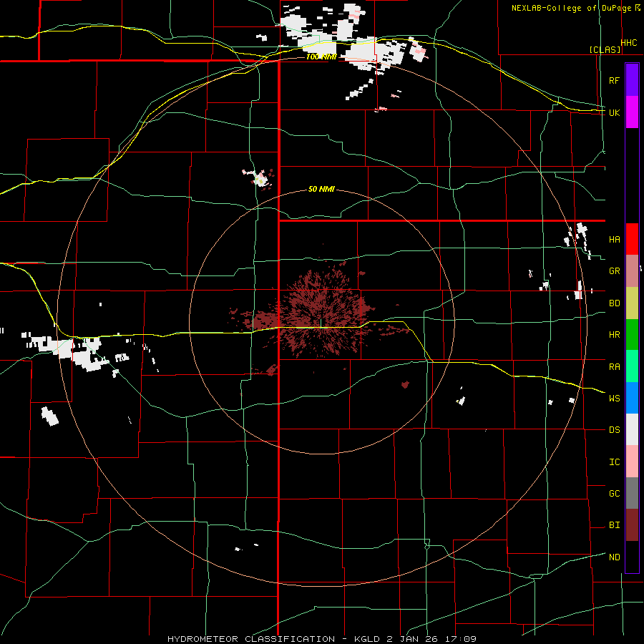Click the 50 NMI range ring label
The height and width of the screenshot is (644, 644).
[x=321, y=189]
